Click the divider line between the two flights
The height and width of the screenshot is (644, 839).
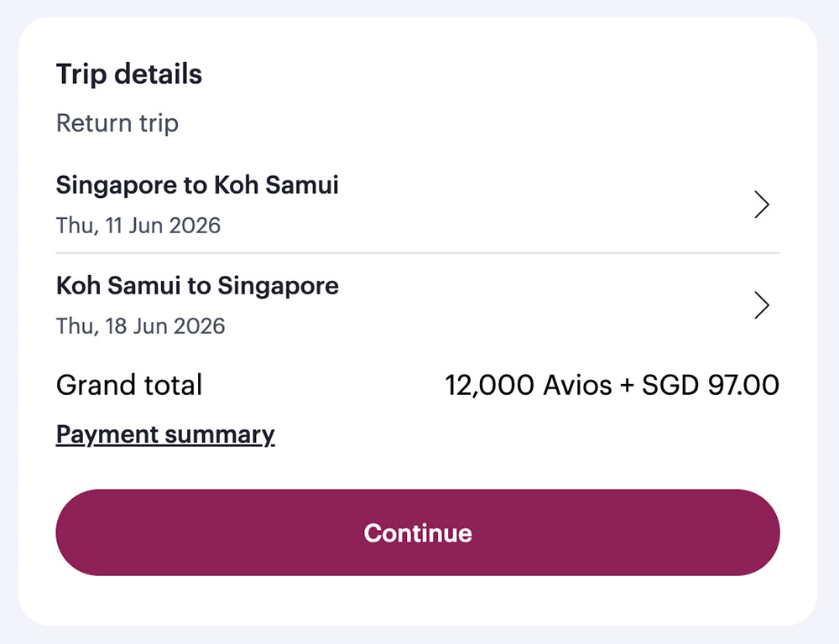418,252
